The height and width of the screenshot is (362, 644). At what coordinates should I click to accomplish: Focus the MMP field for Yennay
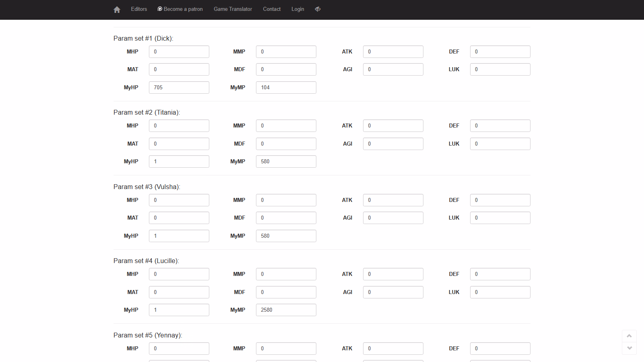pos(286,348)
